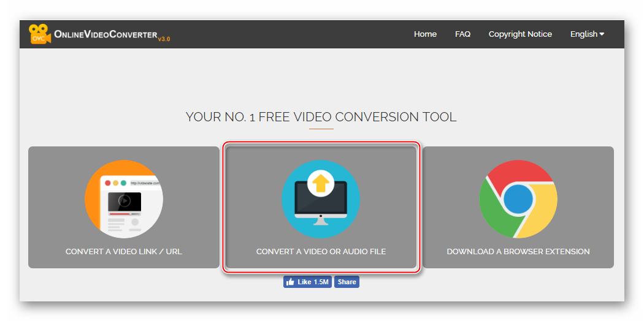Select Convert a Video Link / URL label
Image resolution: width=644 pixels, height=321 pixels.
click(124, 251)
